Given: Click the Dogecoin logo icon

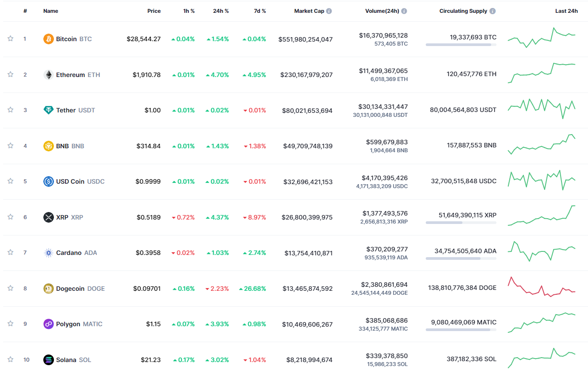Looking at the screenshot, I should coord(48,289).
